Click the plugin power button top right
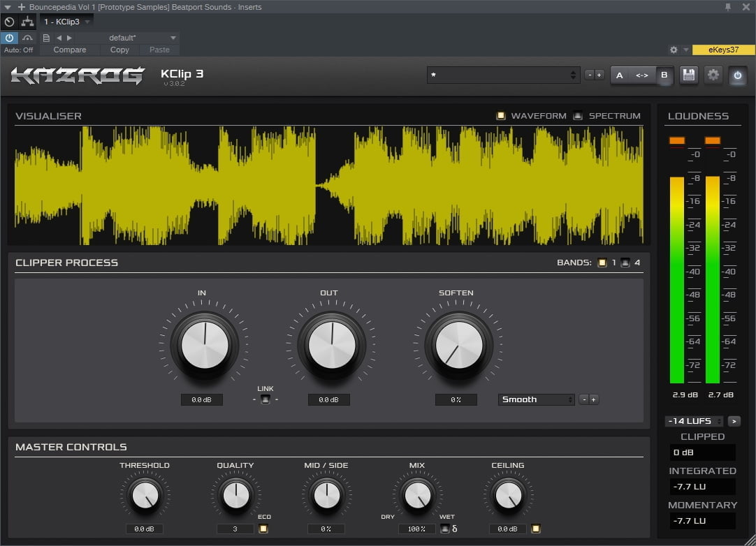Viewport: 756px width, 546px height. click(738, 75)
